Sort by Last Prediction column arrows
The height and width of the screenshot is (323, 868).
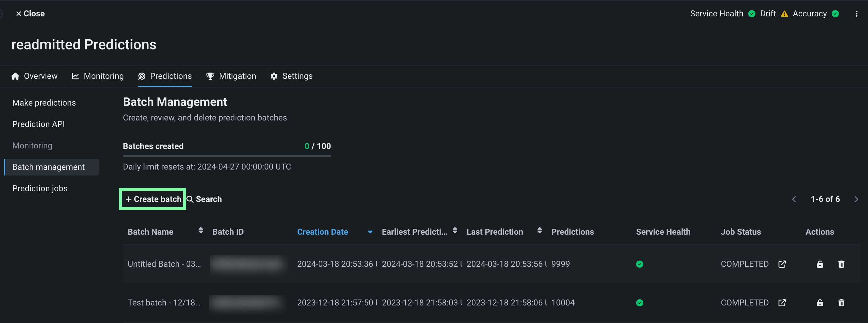tap(539, 230)
